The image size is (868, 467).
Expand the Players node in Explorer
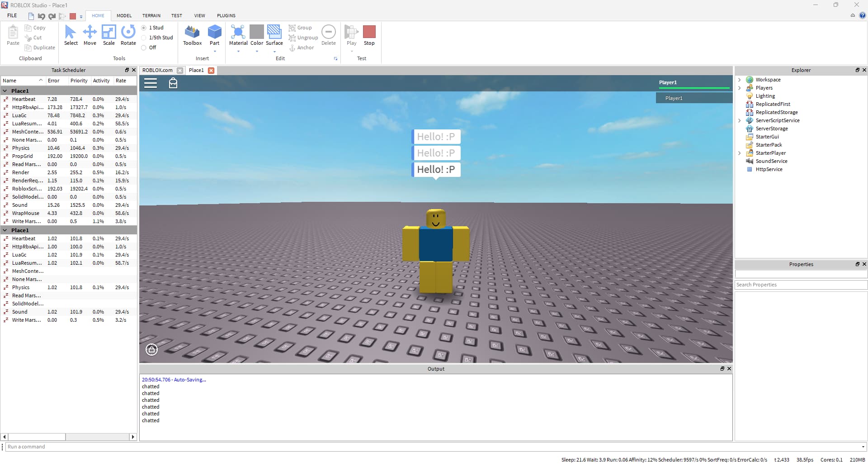coord(740,88)
